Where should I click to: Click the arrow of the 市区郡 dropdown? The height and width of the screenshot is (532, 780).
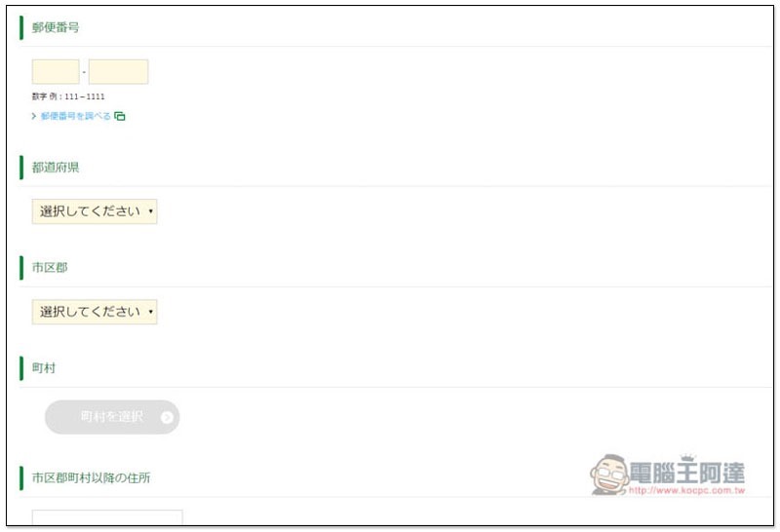tap(151, 312)
